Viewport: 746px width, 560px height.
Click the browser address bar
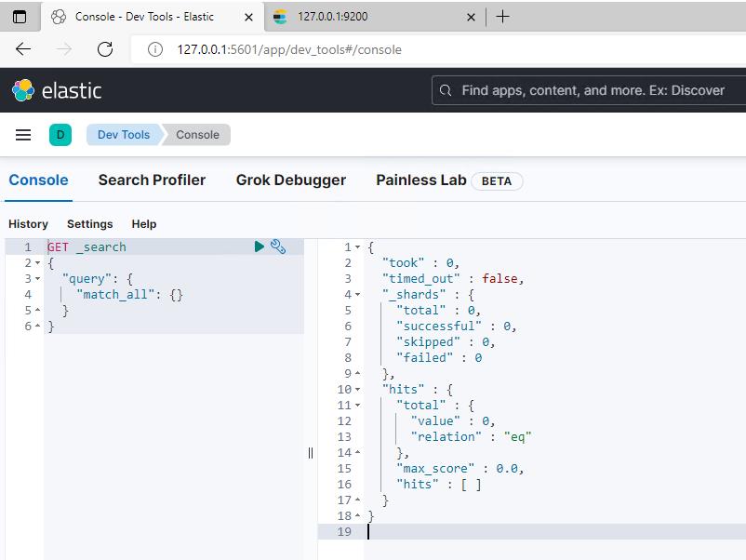tap(438, 49)
